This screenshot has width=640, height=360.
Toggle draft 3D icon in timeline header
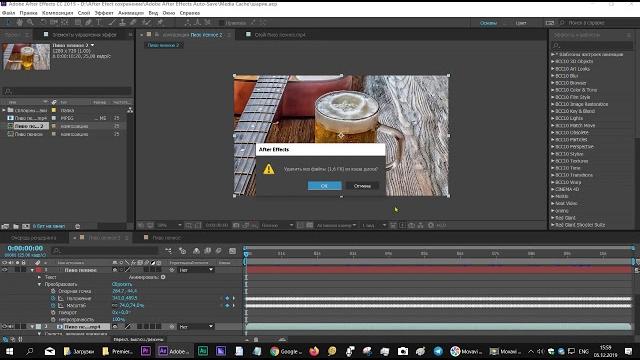tap(182, 251)
